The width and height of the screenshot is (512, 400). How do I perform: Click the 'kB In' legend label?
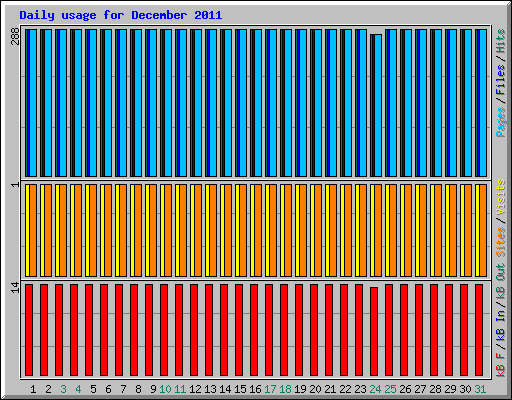pos(501,325)
